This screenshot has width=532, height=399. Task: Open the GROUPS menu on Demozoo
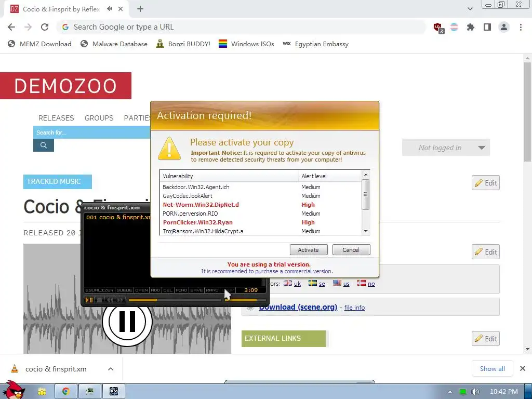99,118
